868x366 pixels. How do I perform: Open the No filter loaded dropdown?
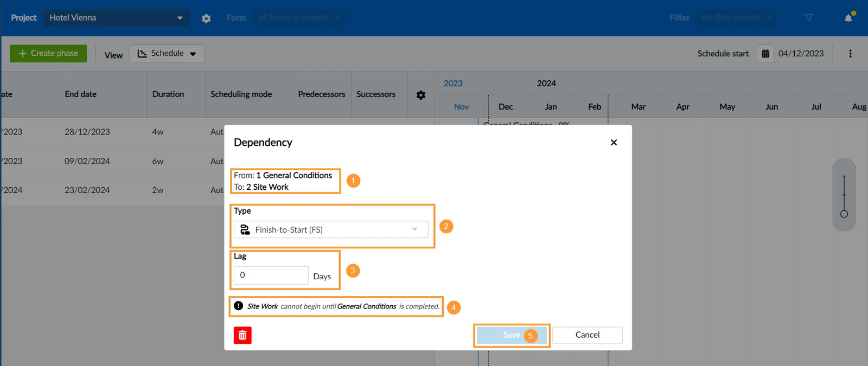[x=737, y=18]
